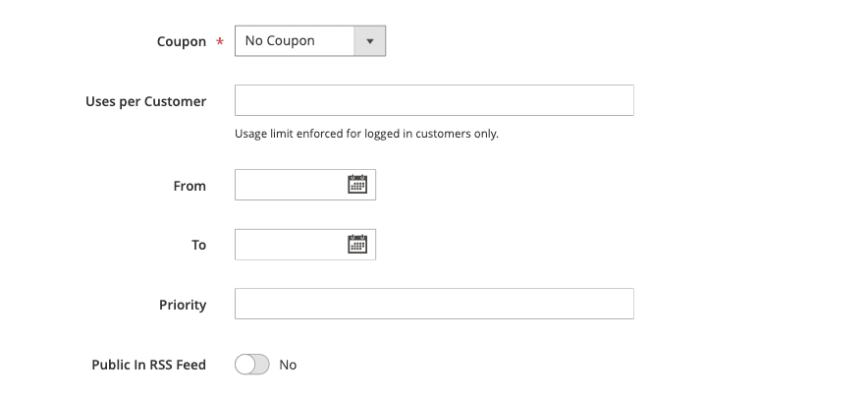Open the From date calendar picker
The image size is (868, 397).
point(357,185)
